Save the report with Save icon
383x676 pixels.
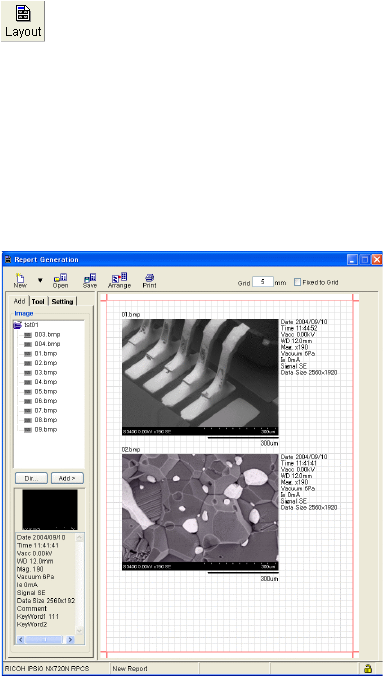point(90,281)
